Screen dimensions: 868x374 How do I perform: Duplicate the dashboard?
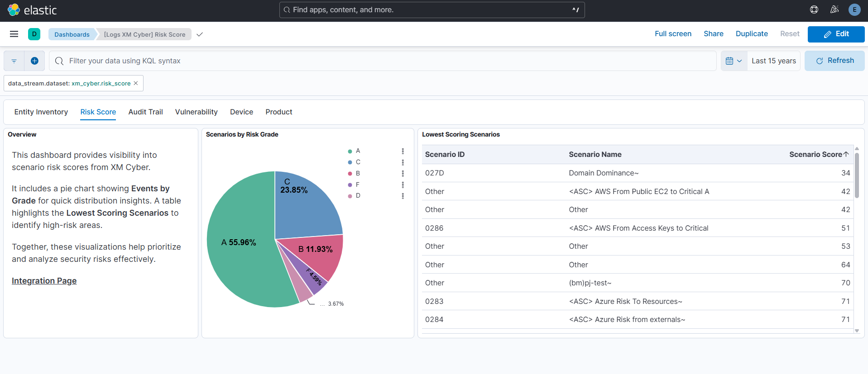pyautogui.click(x=752, y=34)
